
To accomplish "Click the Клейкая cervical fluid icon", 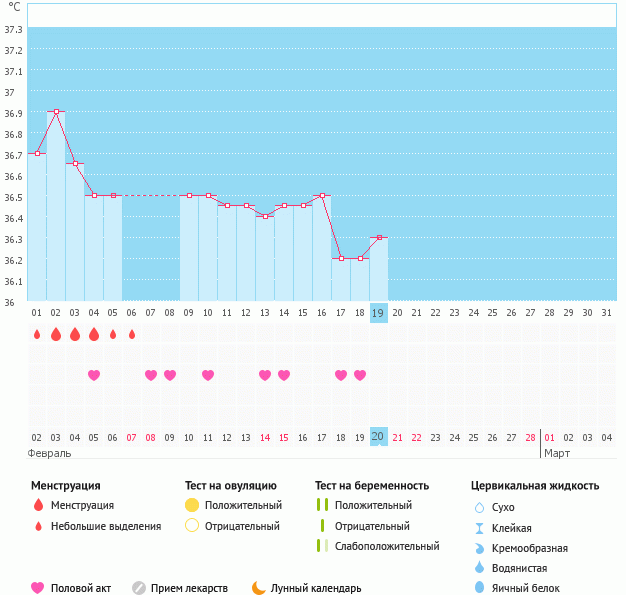I will [479, 528].
